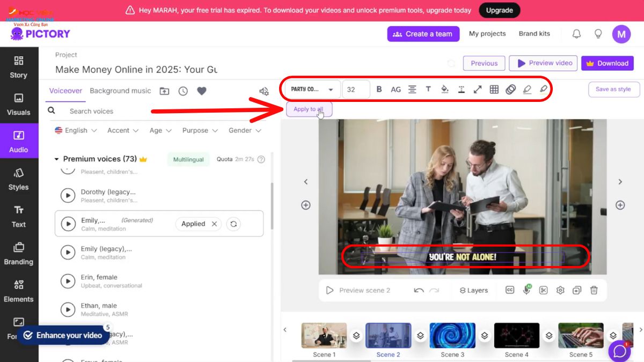The image size is (644, 362).
Task: Open Text section in sidebar
Action: coord(19,217)
